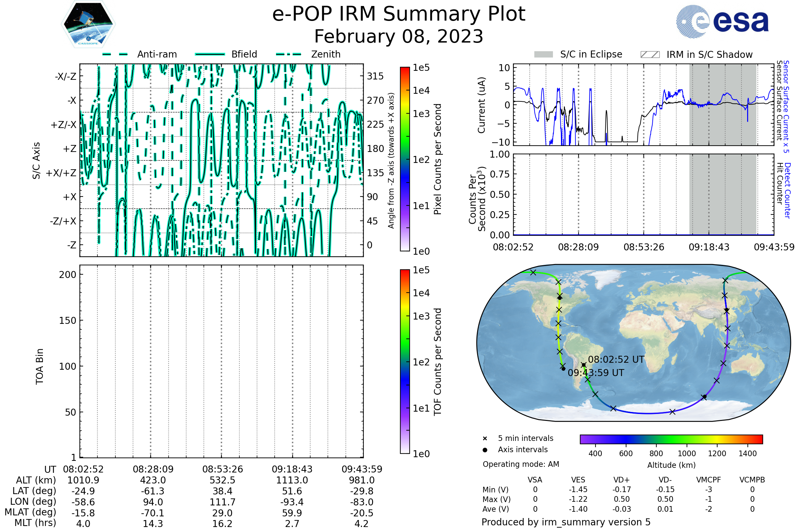Click the Bfield solid line legend sample
The height and width of the screenshot is (532, 798).
(x=210, y=54)
